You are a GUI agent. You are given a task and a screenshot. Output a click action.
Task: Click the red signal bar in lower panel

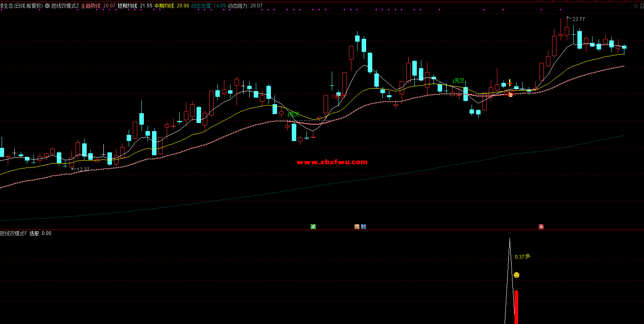click(x=516, y=306)
